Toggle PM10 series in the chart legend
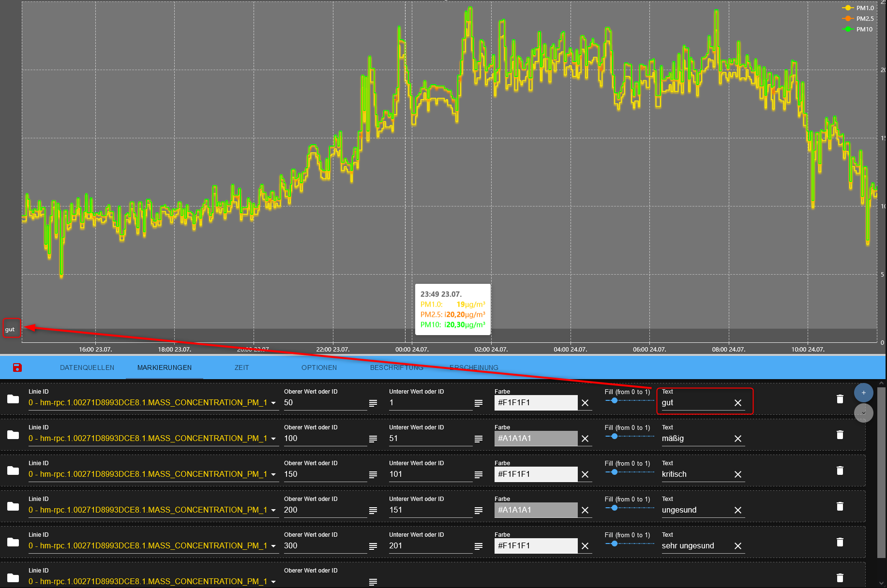 tap(858, 29)
